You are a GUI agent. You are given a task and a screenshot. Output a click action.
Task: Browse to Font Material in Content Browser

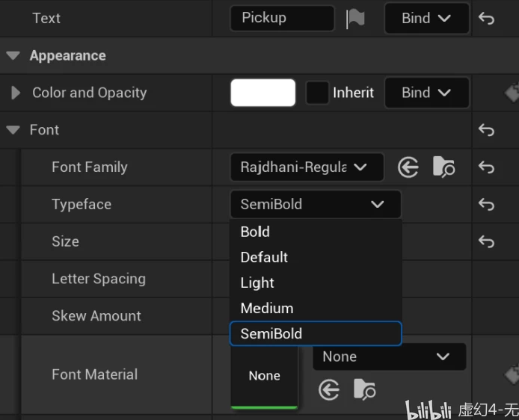click(x=364, y=389)
